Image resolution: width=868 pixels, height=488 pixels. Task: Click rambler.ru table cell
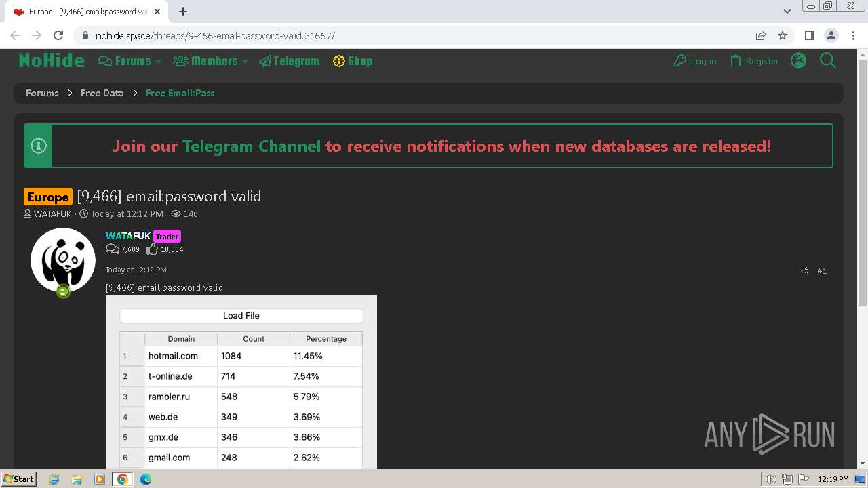point(181,396)
